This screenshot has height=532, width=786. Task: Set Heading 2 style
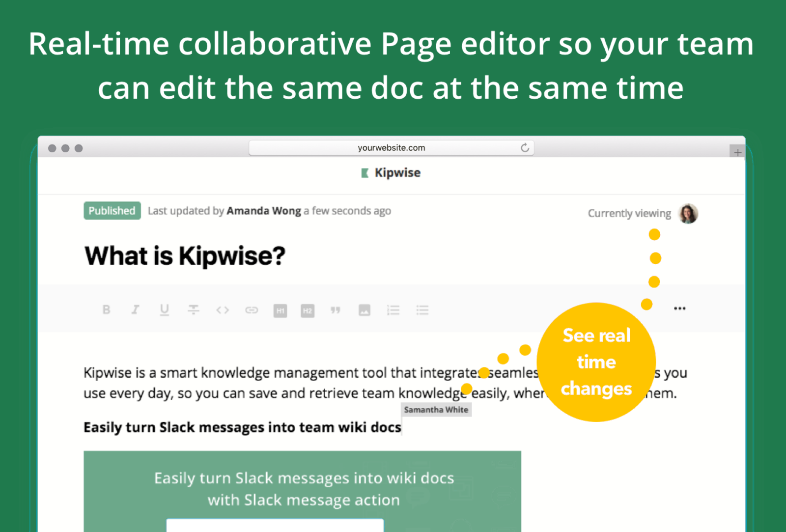coord(308,310)
